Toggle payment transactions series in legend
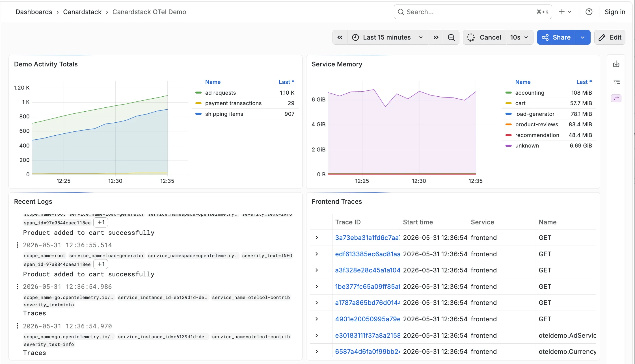Image resolution: width=635 pixels, height=364 pixels. (x=233, y=103)
